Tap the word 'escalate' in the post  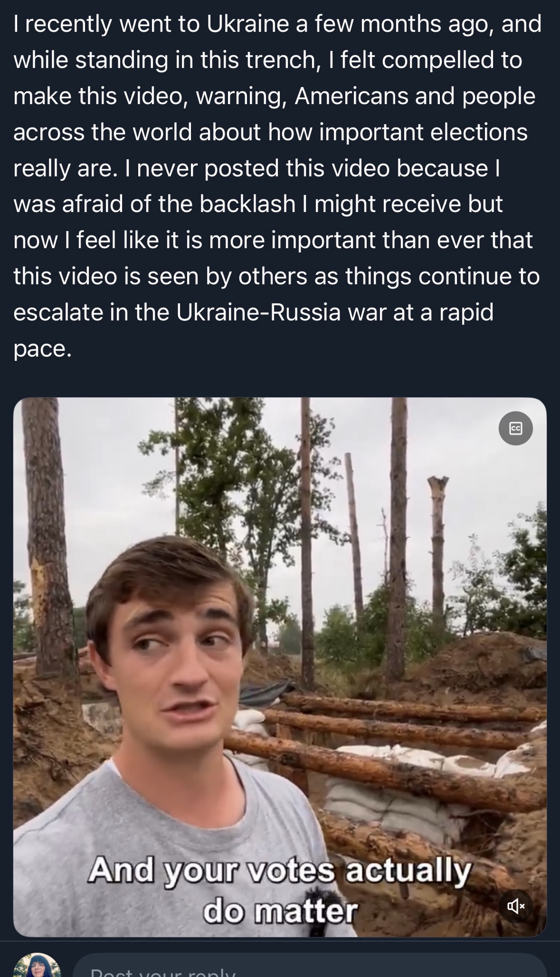click(x=58, y=313)
